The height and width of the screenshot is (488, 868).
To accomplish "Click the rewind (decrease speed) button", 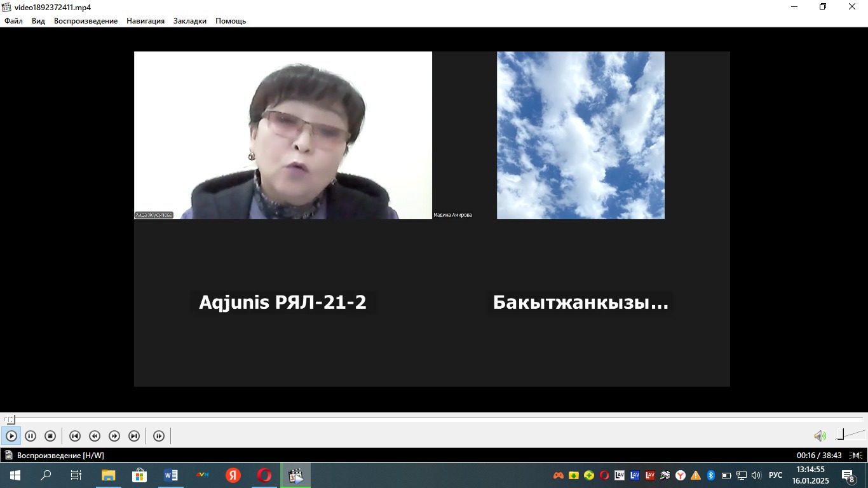I will click(95, 436).
